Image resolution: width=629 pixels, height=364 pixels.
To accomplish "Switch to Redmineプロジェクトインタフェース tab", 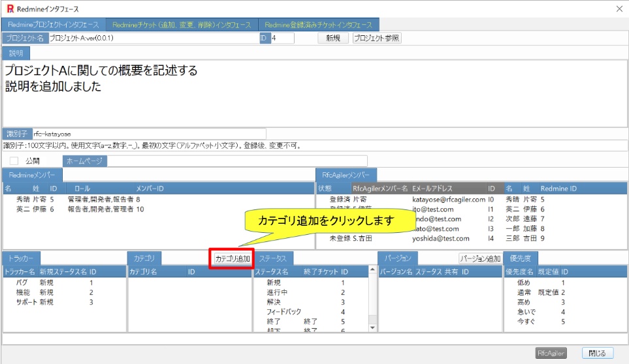I will (x=54, y=25).
